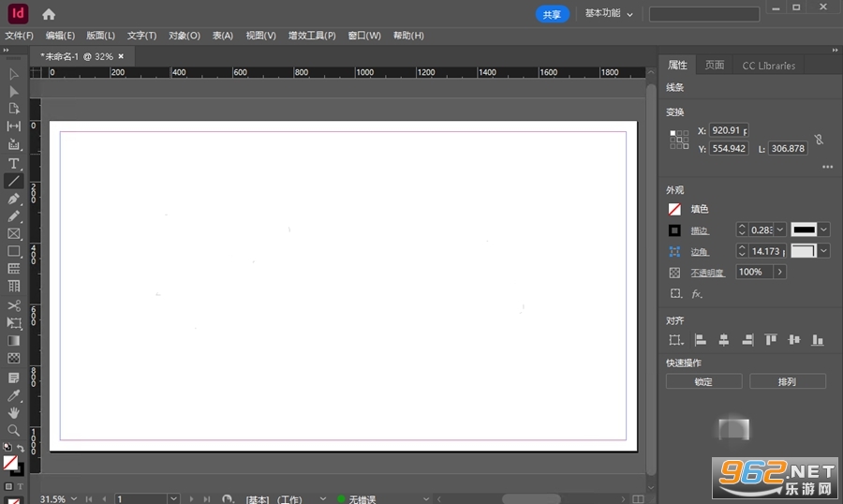Expand more transform options ellipsis
The height and width of the screenshot is (504, 843).
pyautogui.click(x=827, y=167)
